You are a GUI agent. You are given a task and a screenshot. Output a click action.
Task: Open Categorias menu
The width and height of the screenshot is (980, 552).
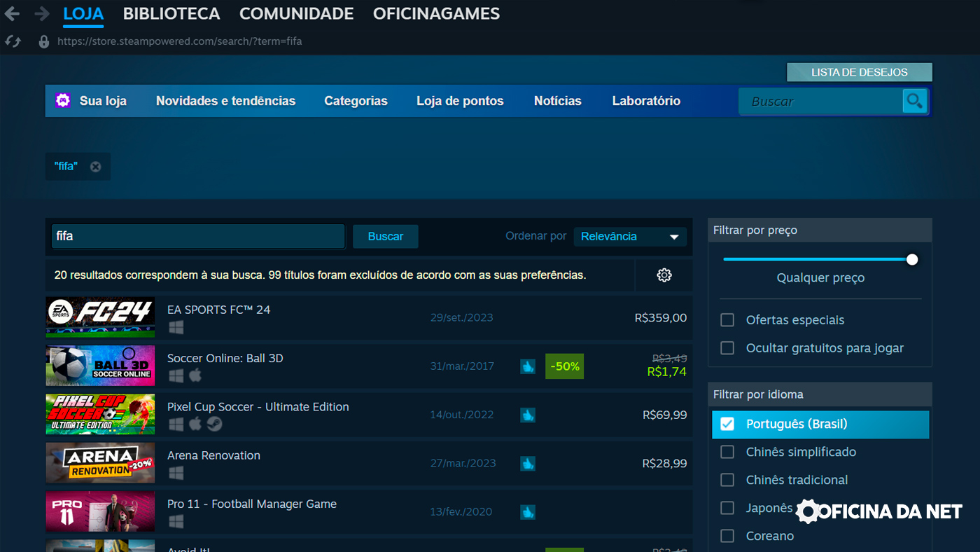(x=356, y=101)
